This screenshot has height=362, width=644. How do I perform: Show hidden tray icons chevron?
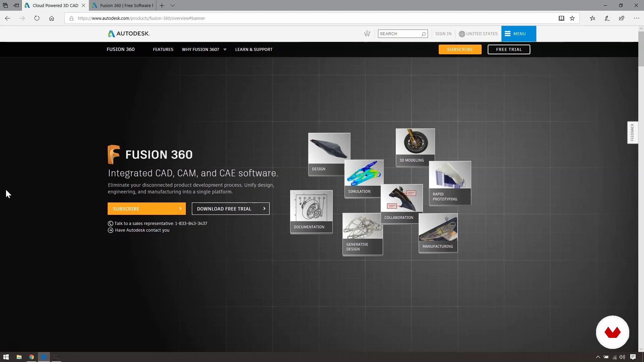point(598,357)
